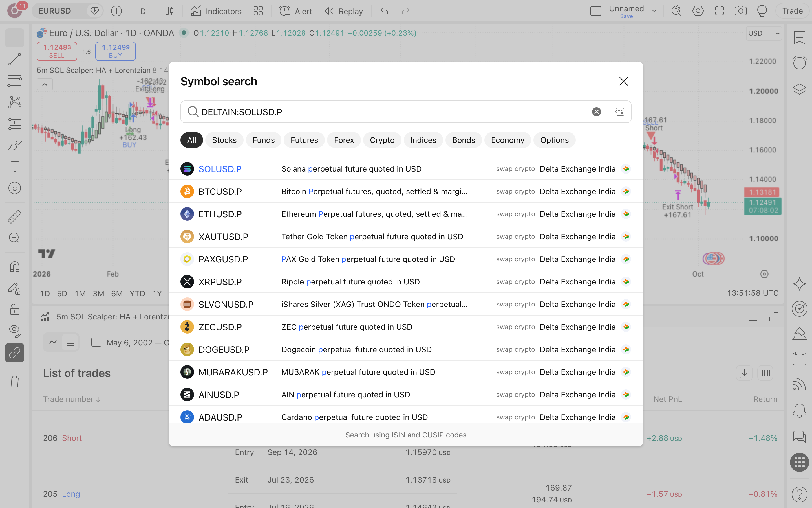
Task: Download list of trades
Action: [x=744, y=373]
